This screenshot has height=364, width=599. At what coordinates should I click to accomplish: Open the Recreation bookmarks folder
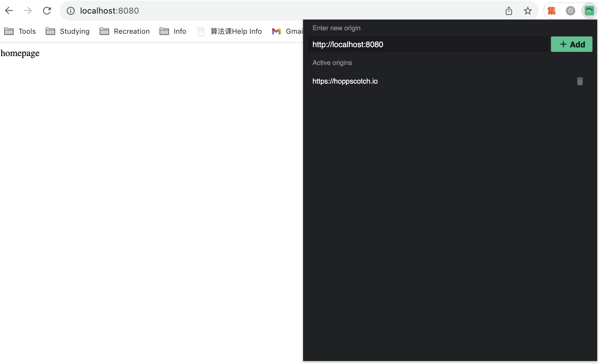(x=125, y=31)
